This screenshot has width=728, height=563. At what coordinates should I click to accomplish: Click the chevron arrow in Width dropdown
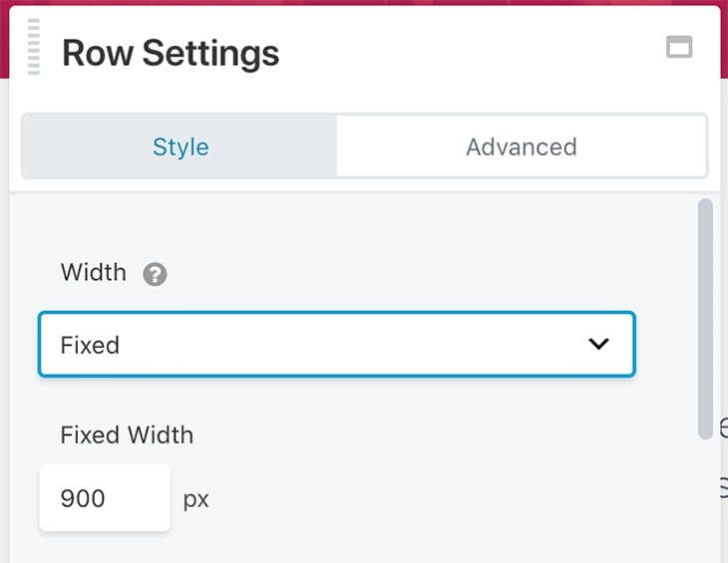point(598,344)
